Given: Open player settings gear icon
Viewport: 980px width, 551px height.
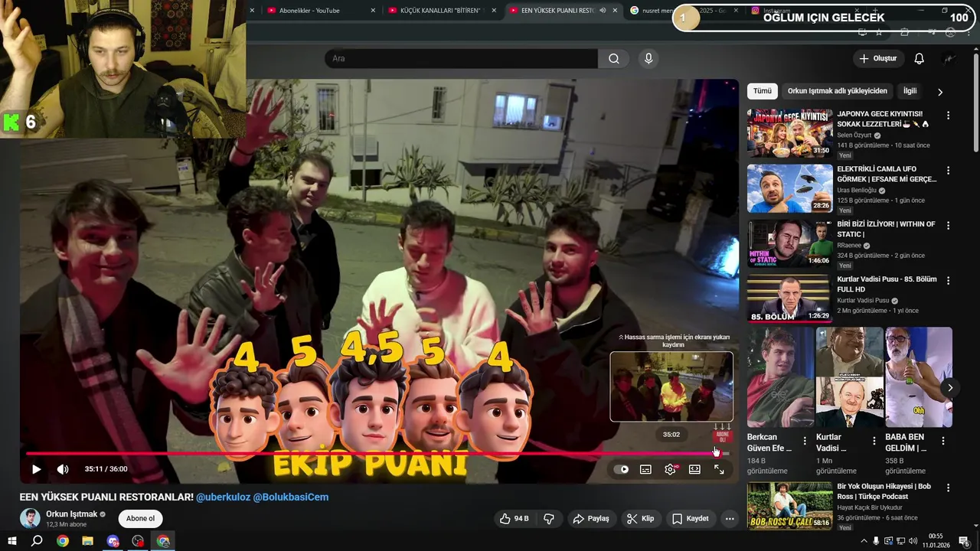Looking at the screenshot, I should point(670,470).
